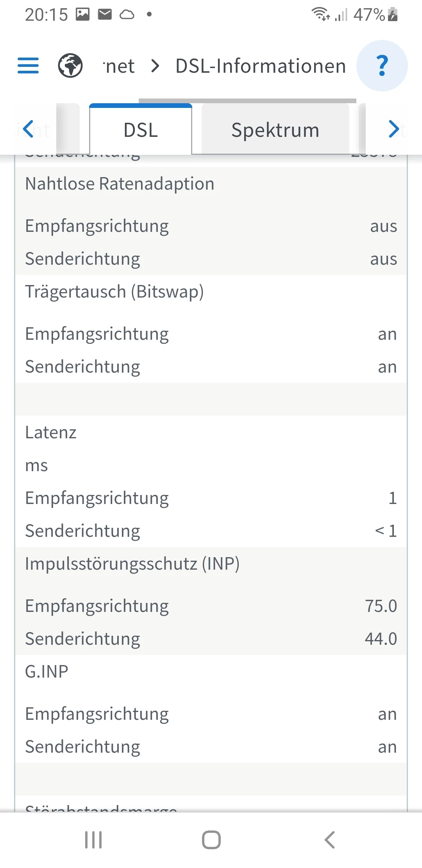Tap the Impulsstörungsschutz (INP) heading
The width and height of the screenshot is (422, 868).
coord(132,564)
